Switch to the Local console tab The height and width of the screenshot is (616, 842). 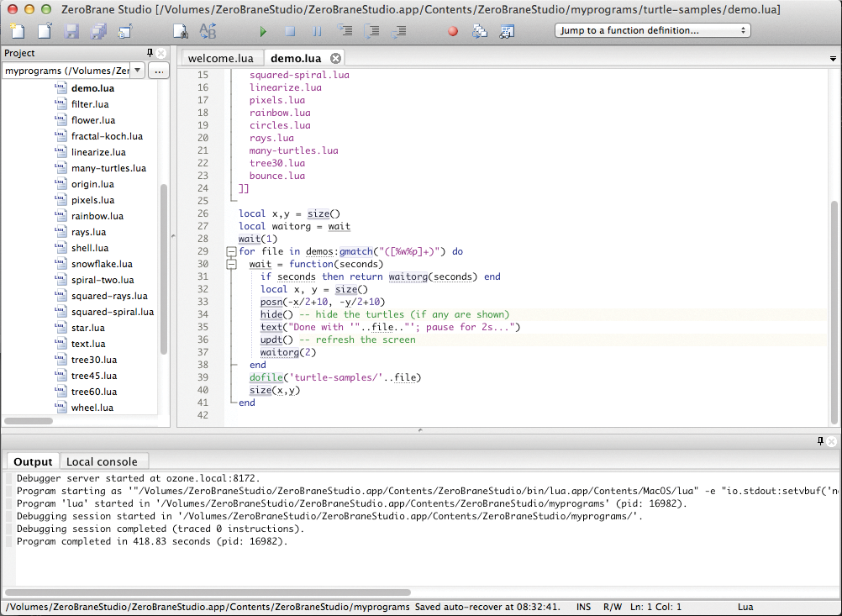(x=103, y=461)
